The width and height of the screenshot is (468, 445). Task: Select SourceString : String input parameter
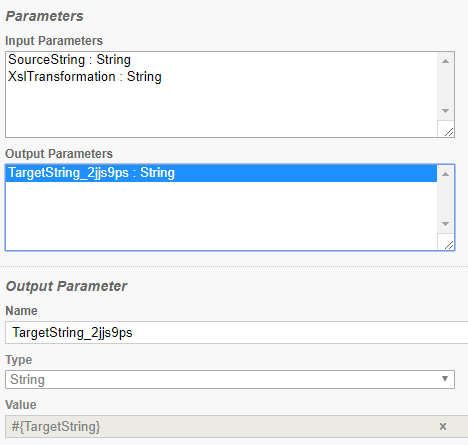click(x=69, y=60)
